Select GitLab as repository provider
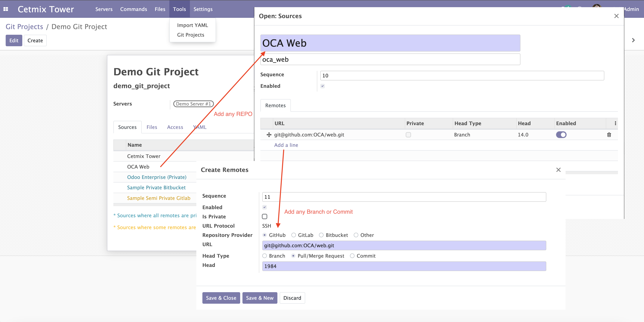644x322 pixels. (294, 235)
